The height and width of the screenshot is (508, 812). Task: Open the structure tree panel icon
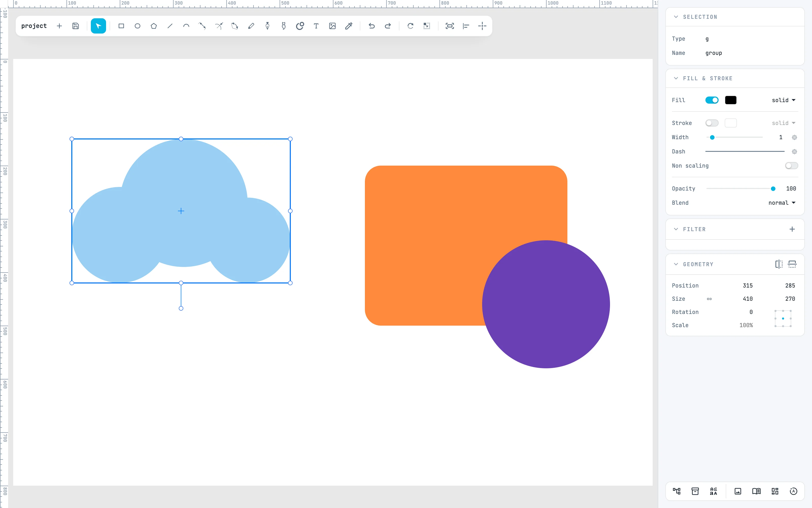coord(677,491)
